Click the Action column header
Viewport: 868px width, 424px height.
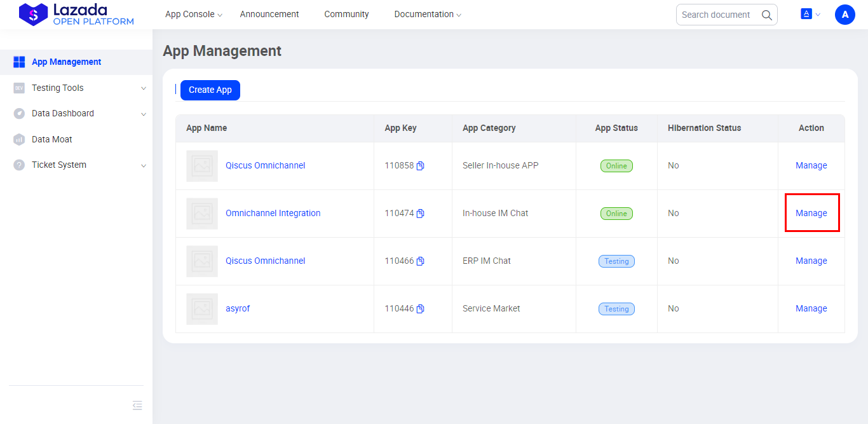pos(811,128)
